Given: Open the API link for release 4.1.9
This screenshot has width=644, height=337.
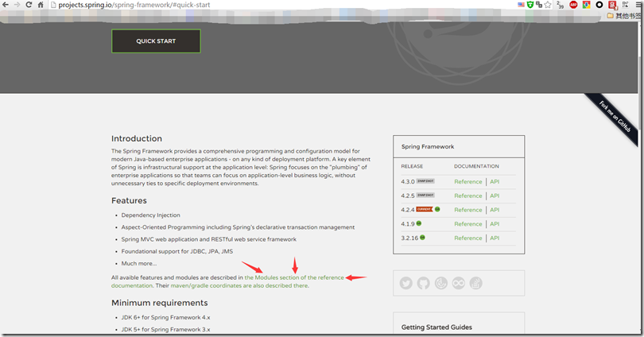Looking at the screenshot, I should point(495,223).
